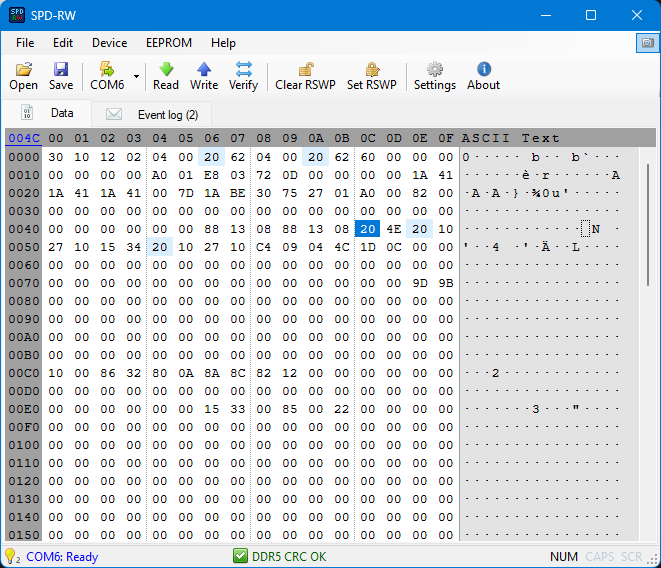This screenshot has width=661, height=568.
Task: Open the Device menu
Action: pyautogui.click(x=110, y=43)
